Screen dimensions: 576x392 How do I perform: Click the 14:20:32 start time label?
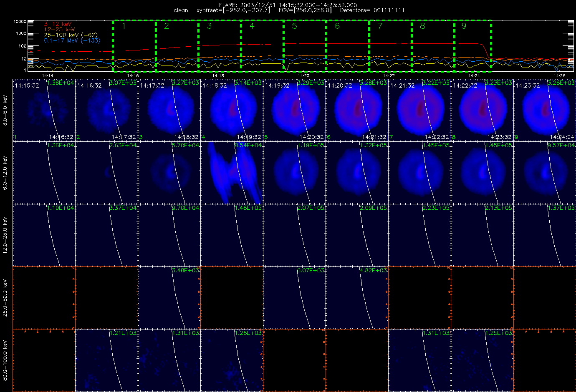point(340,85)
